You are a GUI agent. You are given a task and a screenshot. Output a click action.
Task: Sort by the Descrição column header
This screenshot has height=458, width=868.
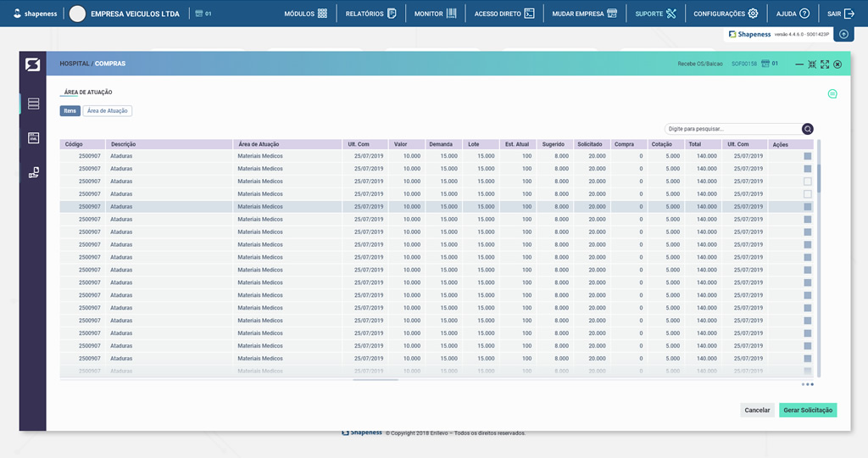pos(169,144)
